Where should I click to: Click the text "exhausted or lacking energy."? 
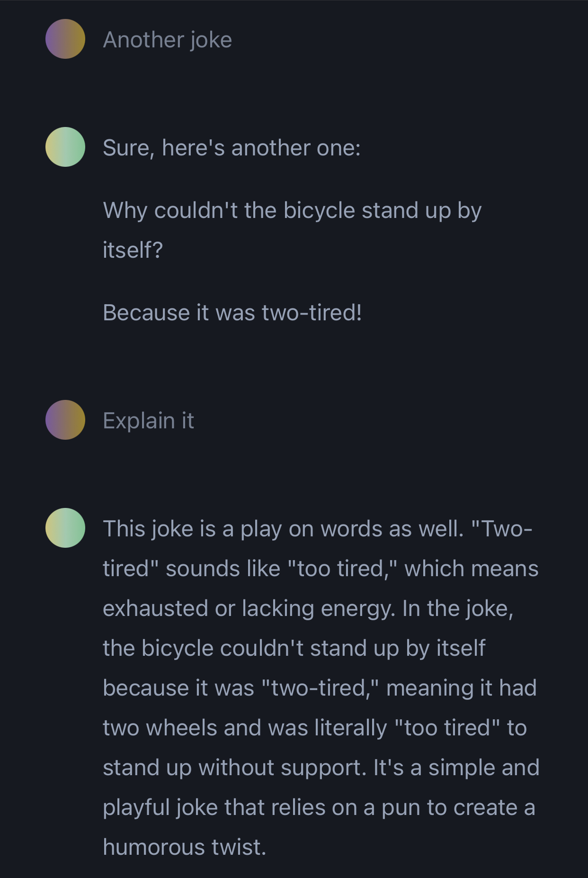coord(249,608)
